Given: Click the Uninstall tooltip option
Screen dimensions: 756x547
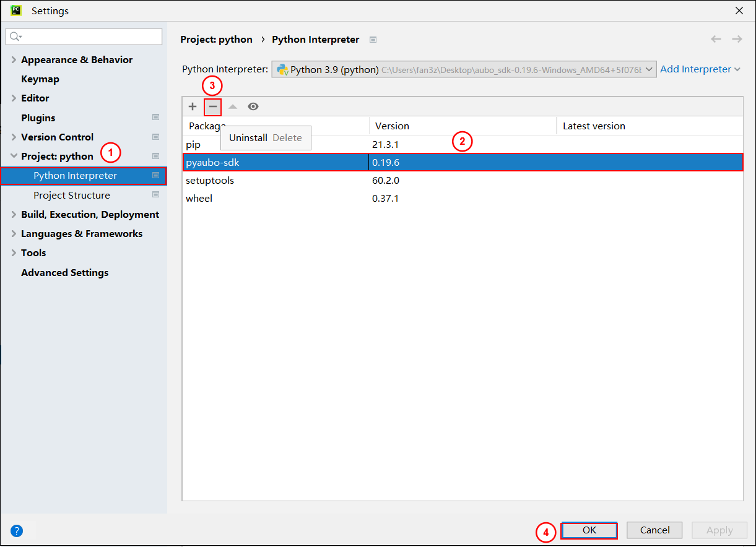Looking at the screenshot, I should click(x=248, y=138).
